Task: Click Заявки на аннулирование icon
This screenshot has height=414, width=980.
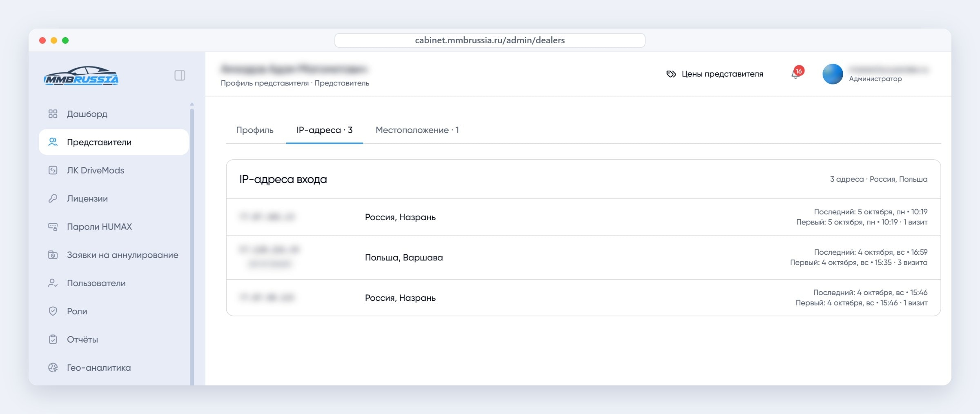Action: click(x=53, y=255)
